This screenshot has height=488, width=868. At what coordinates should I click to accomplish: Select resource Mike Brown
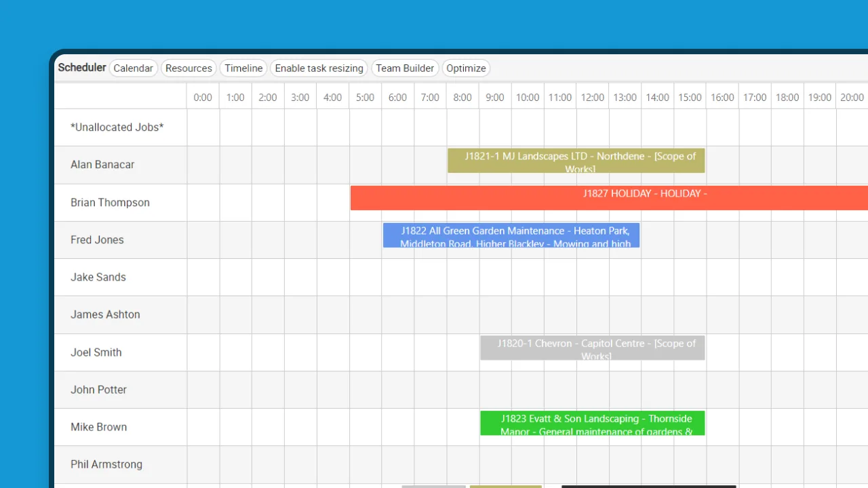point(98,427)
